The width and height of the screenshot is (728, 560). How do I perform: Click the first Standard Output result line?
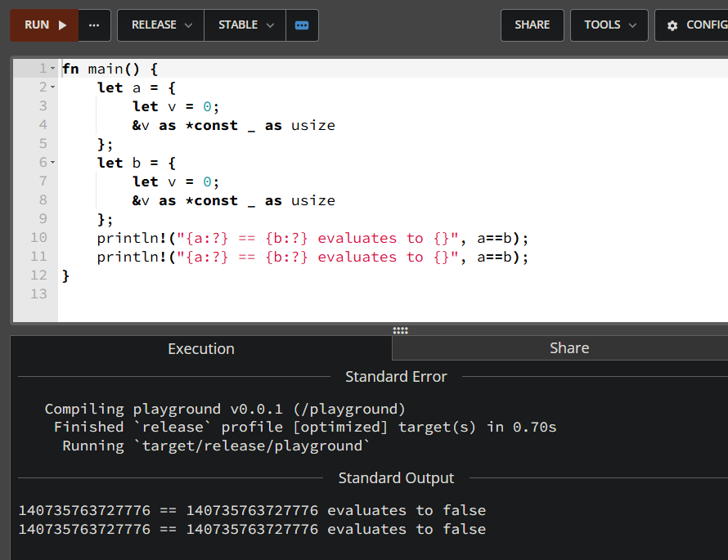(252, 510)
